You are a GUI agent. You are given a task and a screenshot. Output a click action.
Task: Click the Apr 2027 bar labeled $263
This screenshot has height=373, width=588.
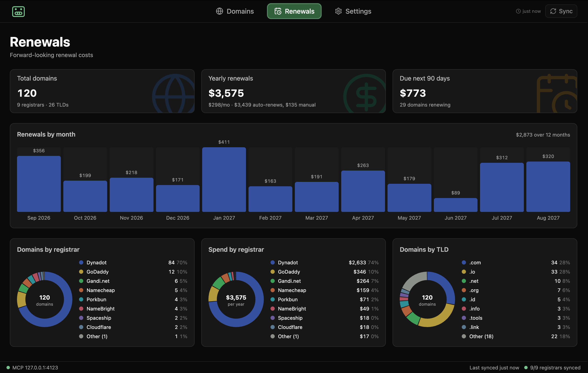pyautogui.click(x=363, y=191)
